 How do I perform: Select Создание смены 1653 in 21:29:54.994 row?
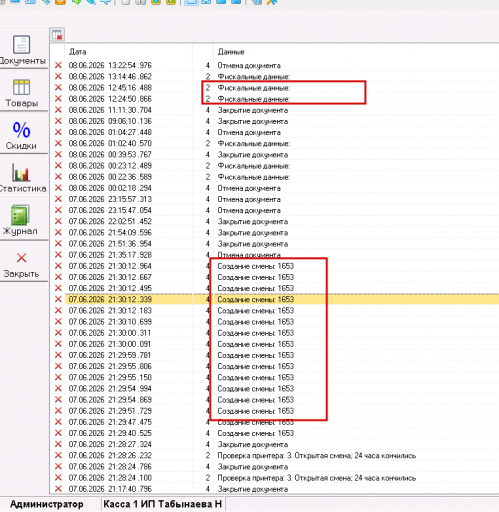[256, 388]
